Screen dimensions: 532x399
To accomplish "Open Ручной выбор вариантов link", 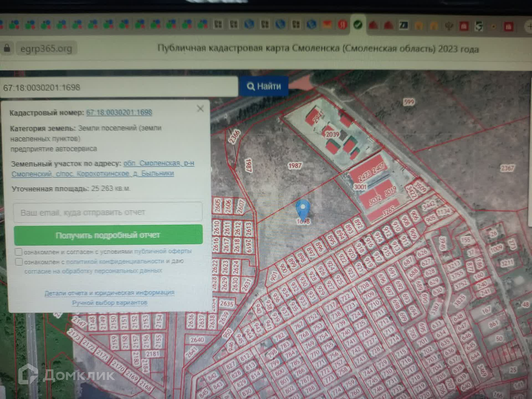I will pos(109,303).
